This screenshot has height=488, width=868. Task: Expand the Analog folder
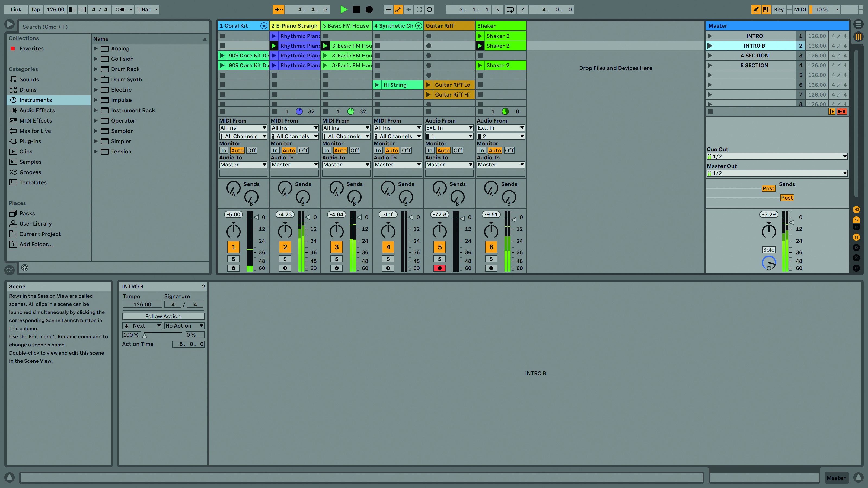pos(96,49)
